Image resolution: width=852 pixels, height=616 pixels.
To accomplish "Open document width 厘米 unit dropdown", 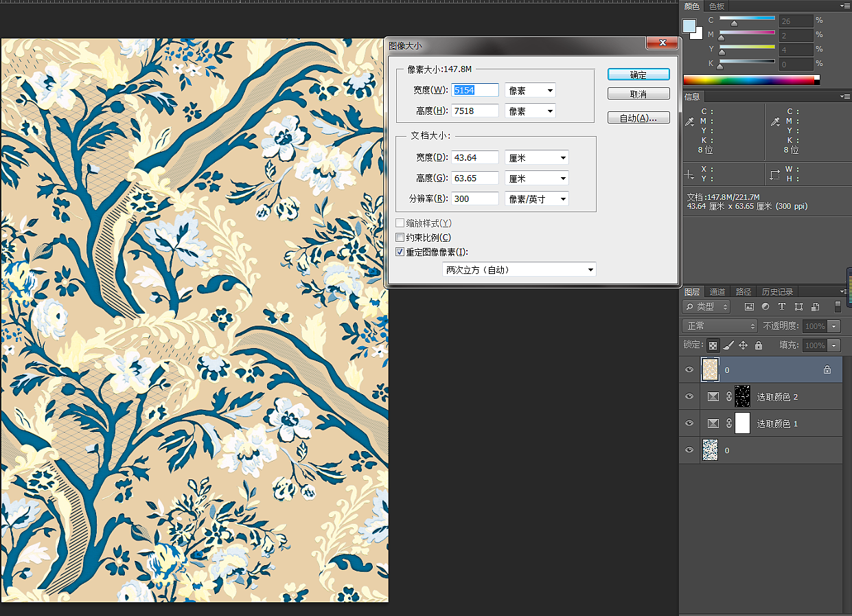I will (537, 157).
